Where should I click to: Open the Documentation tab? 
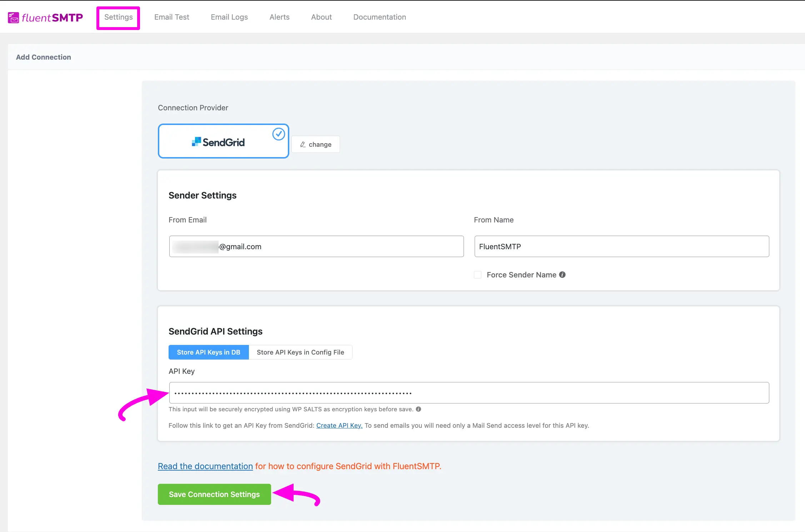(x=379, y=17)
